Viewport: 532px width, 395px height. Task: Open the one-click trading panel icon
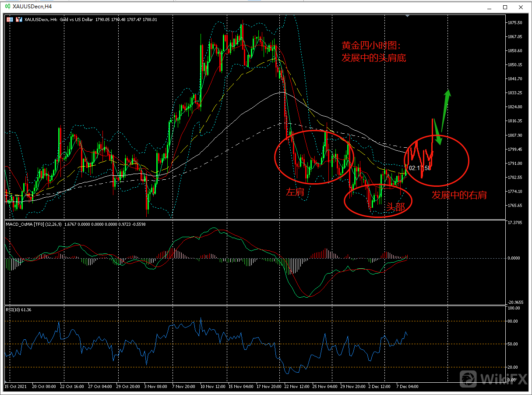[x=10, y=19]
